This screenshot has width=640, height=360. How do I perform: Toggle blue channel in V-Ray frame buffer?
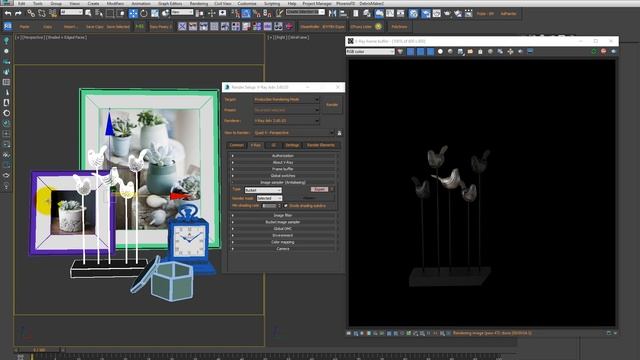pos(431,51)
